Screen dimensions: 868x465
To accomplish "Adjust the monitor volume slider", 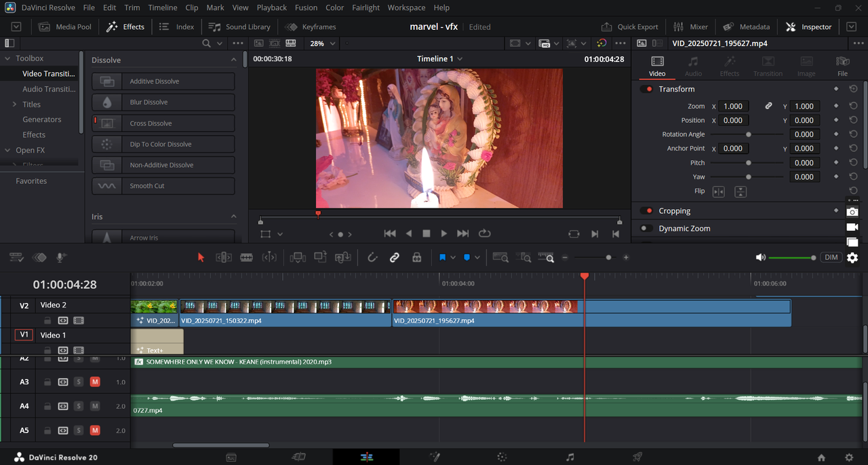I will pos(793,257).
